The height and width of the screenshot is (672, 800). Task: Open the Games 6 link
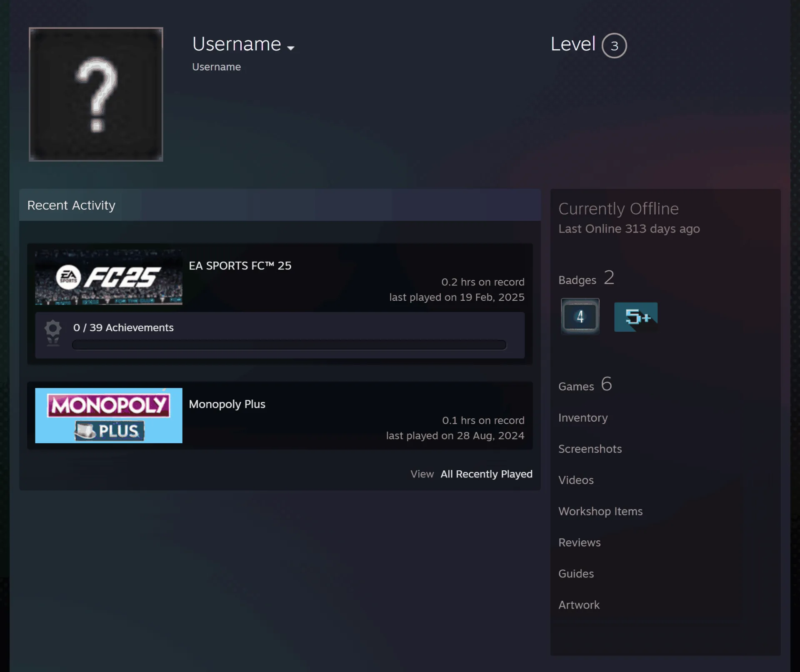click(x=585, y=384)
